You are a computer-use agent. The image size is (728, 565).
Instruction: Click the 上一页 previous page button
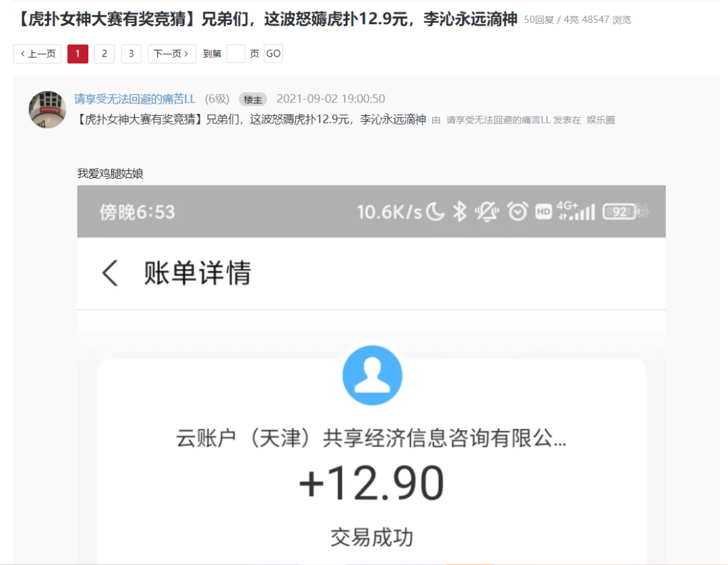click(37, 54)
